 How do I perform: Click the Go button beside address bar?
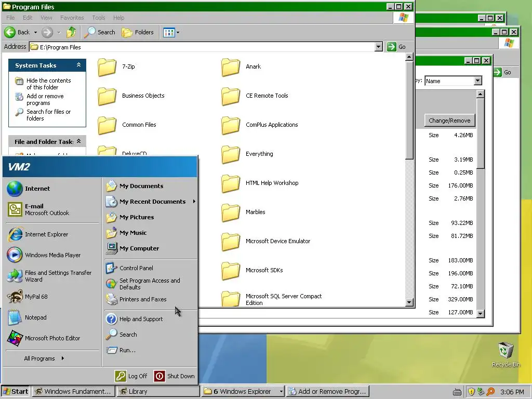[x=396, y=47]
